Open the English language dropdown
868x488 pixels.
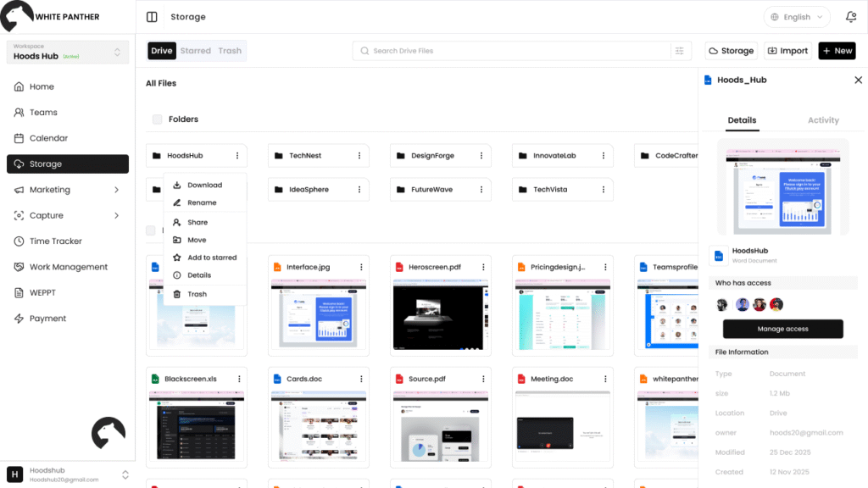click(797, 17)
